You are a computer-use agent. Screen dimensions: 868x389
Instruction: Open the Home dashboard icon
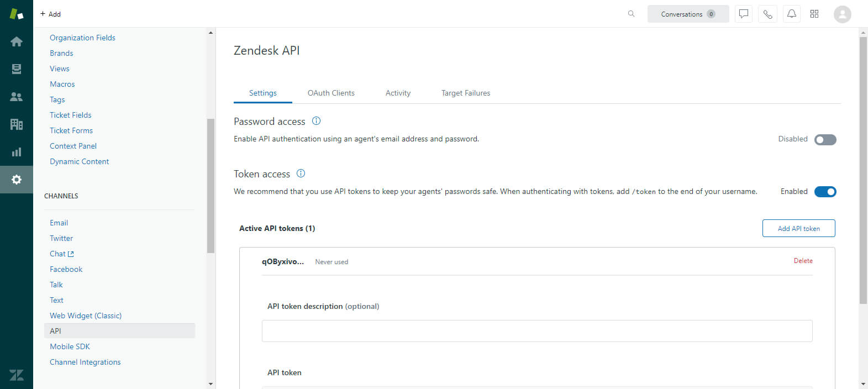tap(17, 41)
